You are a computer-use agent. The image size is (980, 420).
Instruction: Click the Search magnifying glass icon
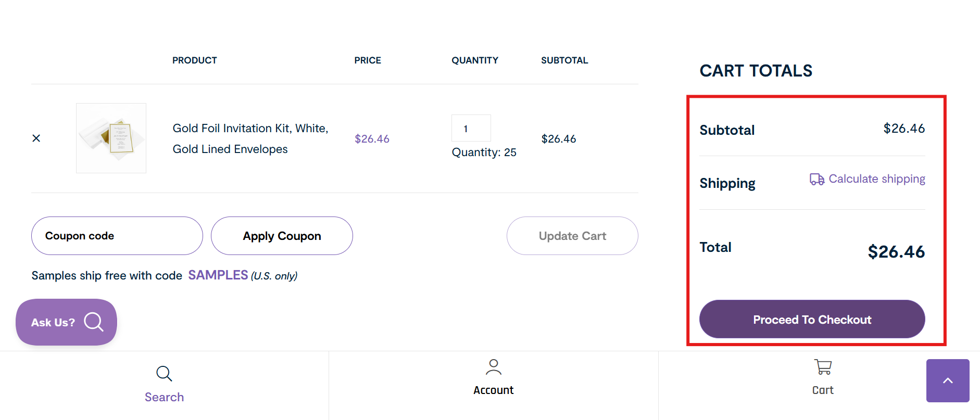(164, 373)
